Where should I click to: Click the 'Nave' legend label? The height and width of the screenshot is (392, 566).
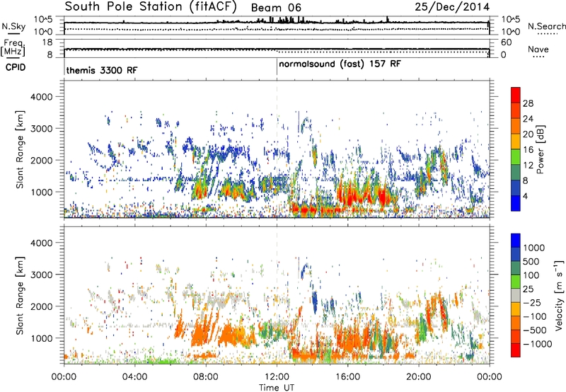pyautogui.click(x=538, y=49)
